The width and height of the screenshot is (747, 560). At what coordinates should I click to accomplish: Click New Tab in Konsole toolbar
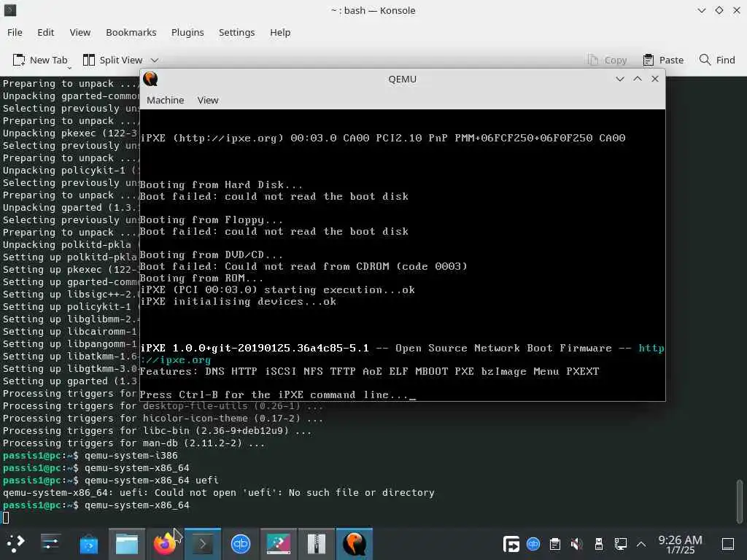[40, 60]
